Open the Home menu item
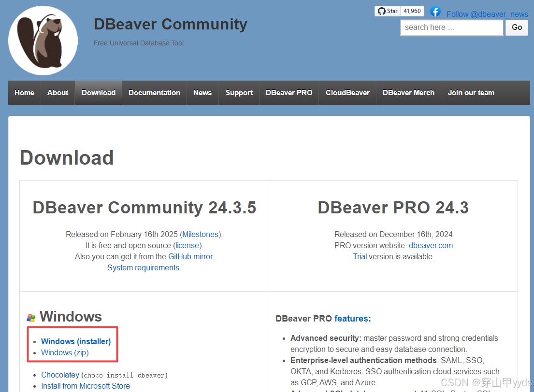This screenshot has height=392, width=534. [25, 93]
